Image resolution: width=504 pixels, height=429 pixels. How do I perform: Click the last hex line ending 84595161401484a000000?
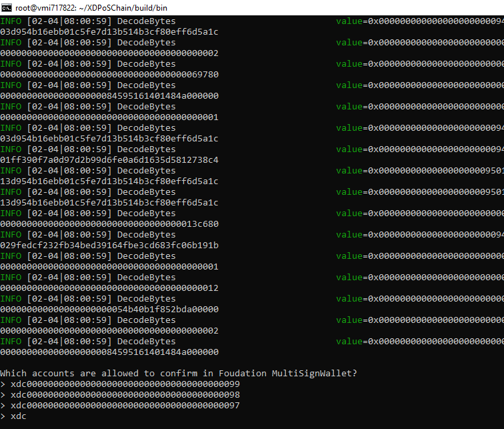[x=109, y=352]
